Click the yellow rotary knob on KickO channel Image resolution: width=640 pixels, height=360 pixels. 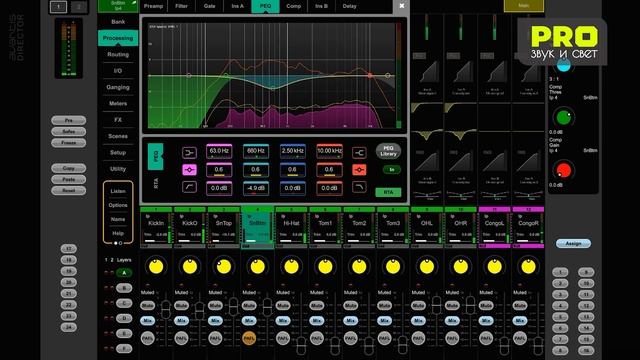click(190, 267)
